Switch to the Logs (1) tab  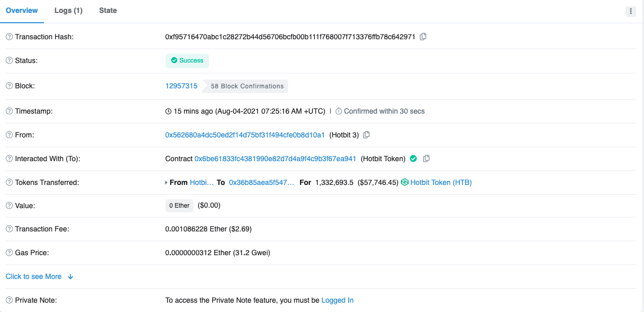tap(68, 10)
